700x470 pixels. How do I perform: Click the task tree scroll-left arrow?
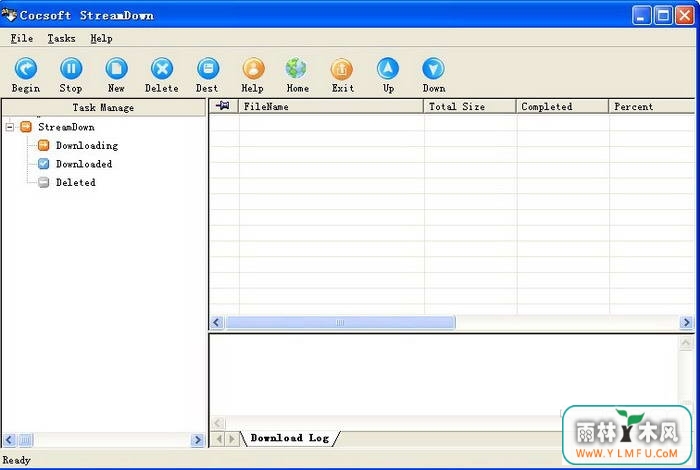pos(9,440)
